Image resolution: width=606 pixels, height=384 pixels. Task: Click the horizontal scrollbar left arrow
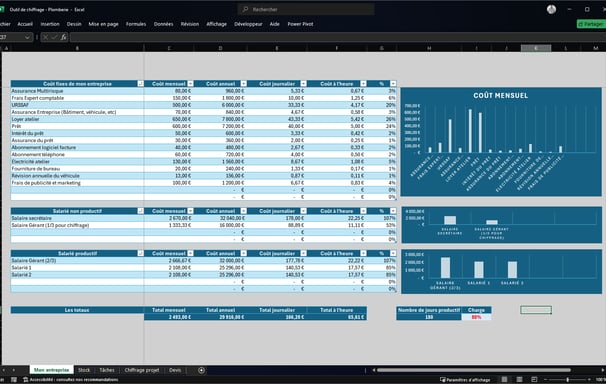373,370
